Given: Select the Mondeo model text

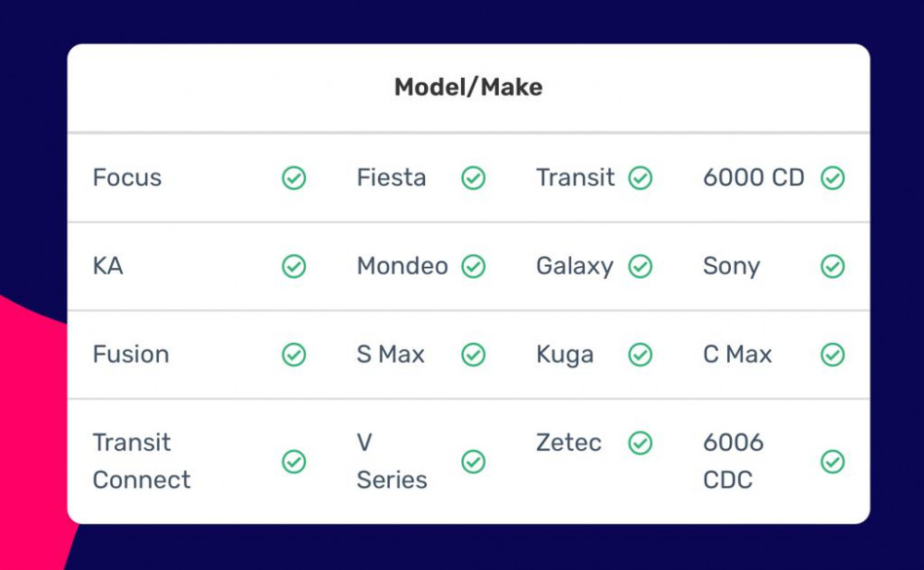Looking at the screenshot, I should [x=403, y=266].
